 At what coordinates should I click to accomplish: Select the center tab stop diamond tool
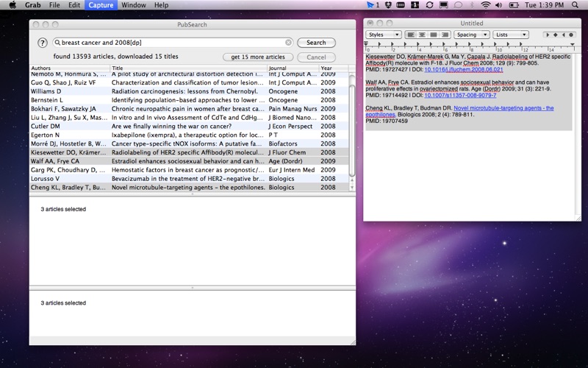(556, 35)
